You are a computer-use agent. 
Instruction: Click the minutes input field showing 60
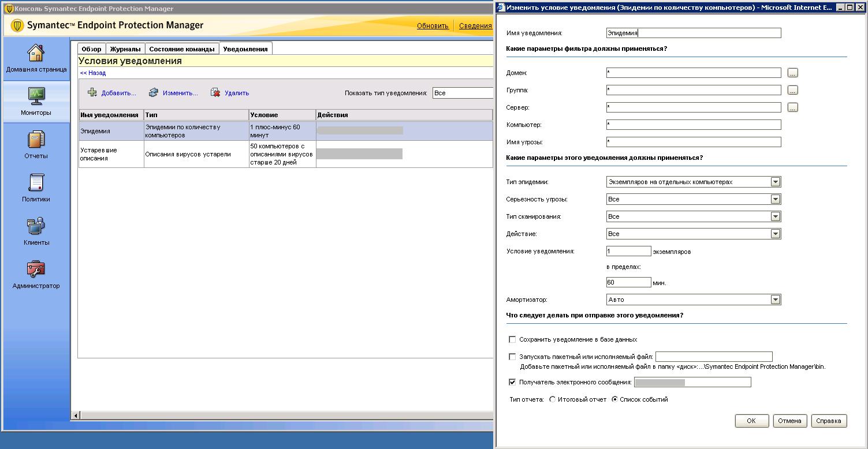pyautogui.click(x=629, y=282)
